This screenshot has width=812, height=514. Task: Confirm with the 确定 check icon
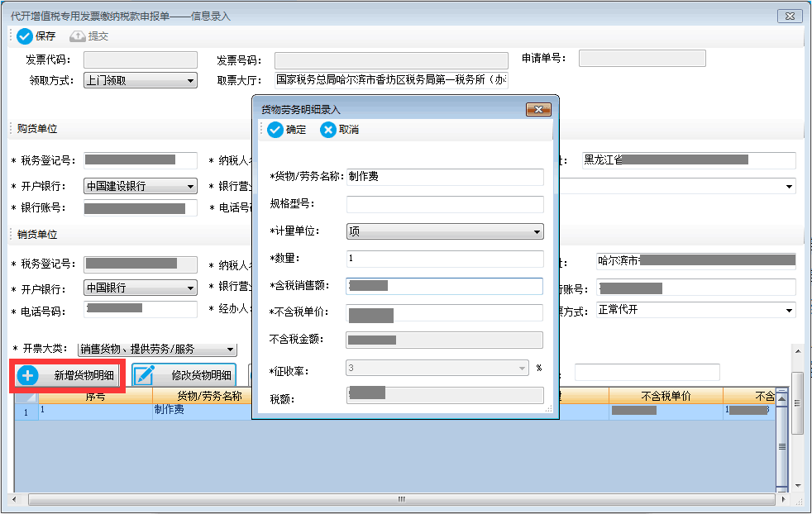[275, 130]
